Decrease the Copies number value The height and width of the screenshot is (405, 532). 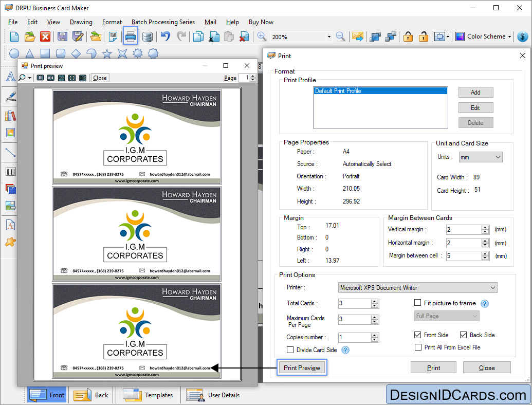tap(375, 340)
